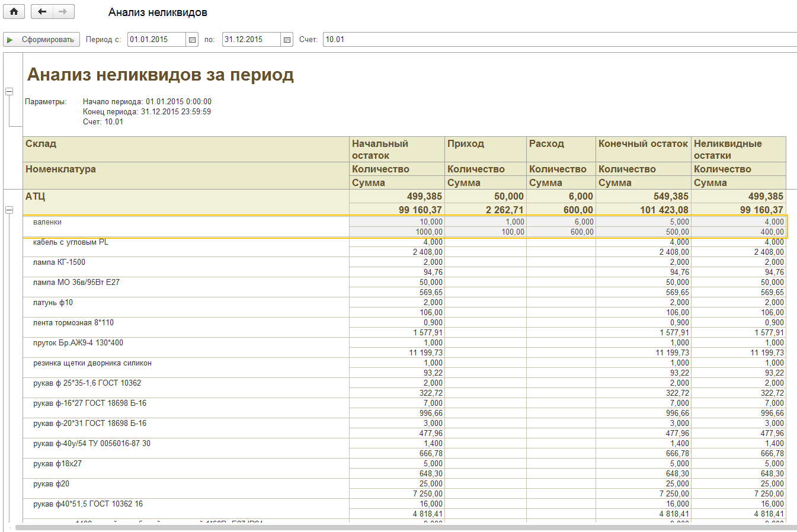Collapse the report header parameters group

point(9,92)
